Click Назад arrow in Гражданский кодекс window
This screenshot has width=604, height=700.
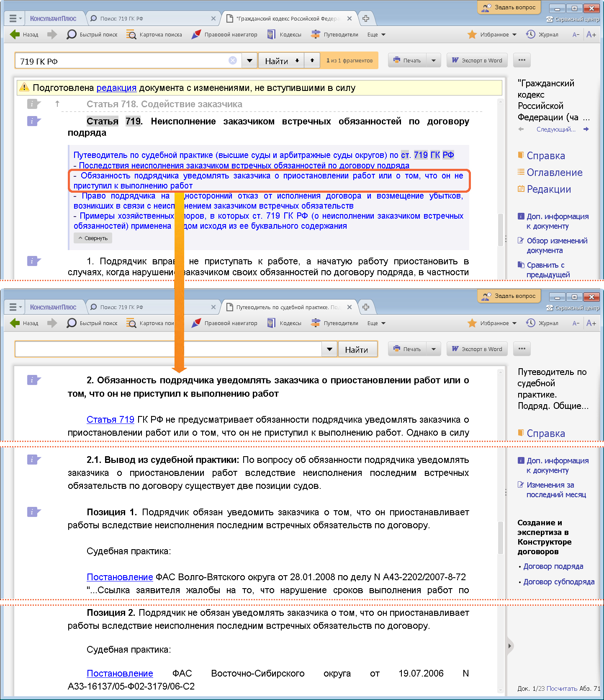point(24,34)
